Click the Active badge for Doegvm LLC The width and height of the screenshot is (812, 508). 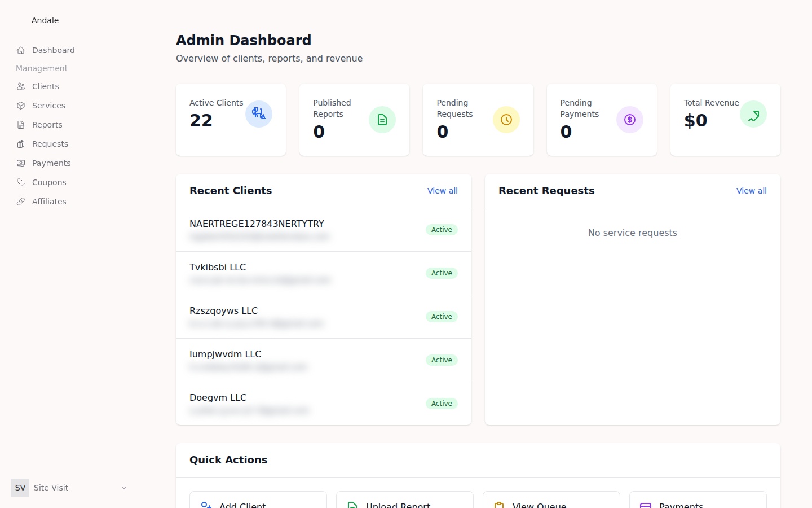(x=442, y=404)
